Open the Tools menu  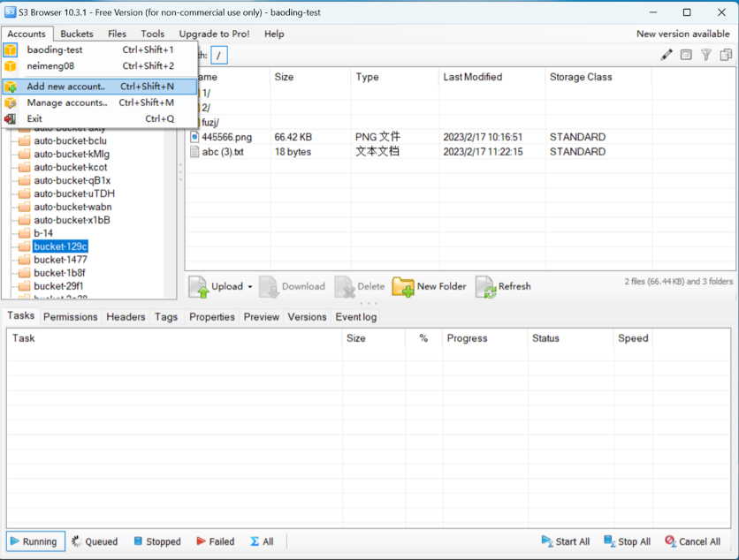click(152, 34)
